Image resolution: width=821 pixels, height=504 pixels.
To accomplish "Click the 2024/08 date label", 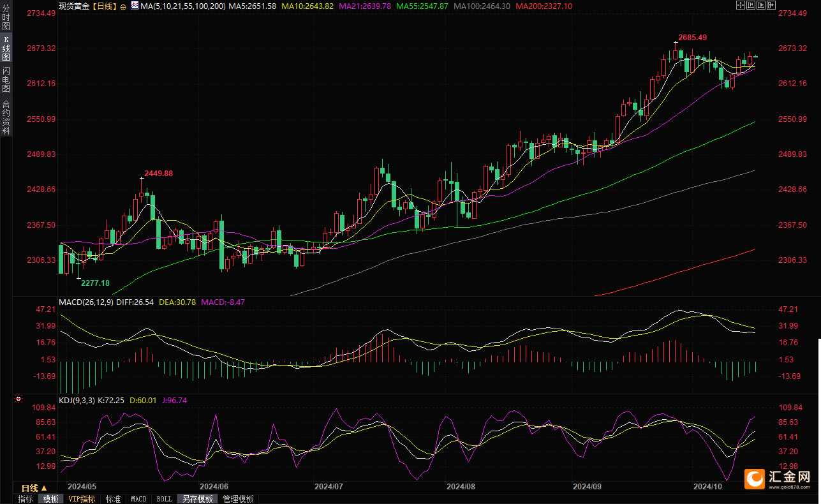I will [x=461, y=486].
